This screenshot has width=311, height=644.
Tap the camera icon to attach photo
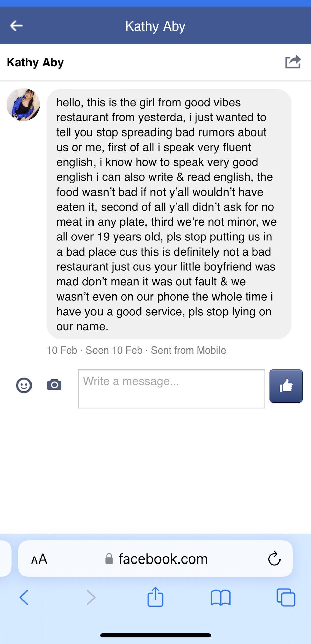click(x=54, y=385)
